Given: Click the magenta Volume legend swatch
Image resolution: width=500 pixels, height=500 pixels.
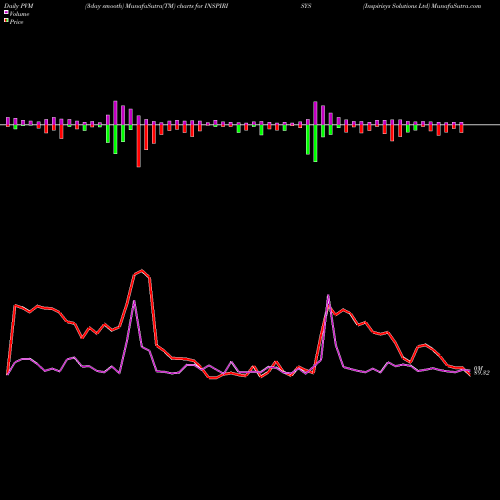Looking at the screenshot, I should pyautogui.click(x=6, y=13).
